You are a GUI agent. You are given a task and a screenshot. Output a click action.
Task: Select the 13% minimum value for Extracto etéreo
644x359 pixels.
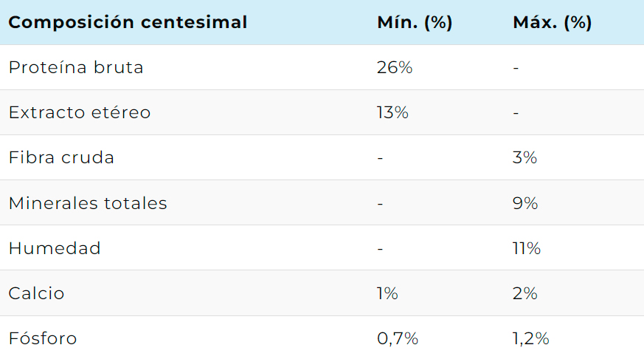coord(392,112)
